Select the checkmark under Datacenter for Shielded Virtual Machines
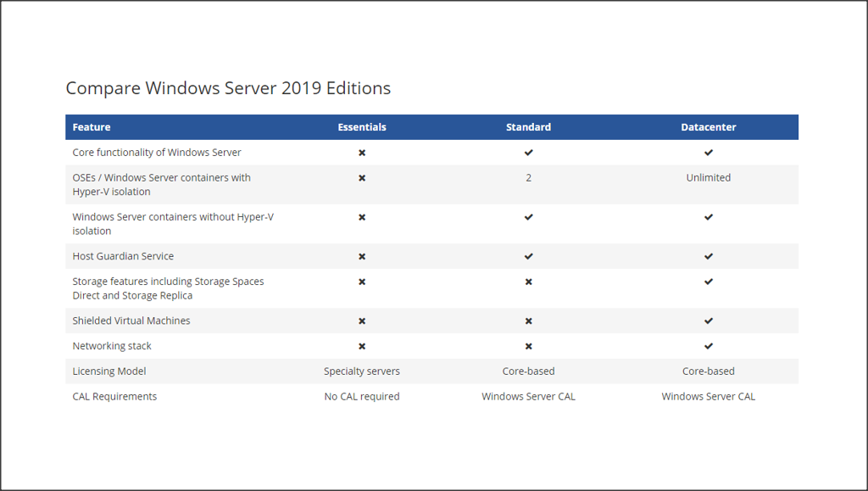Screen dimensions: 868x491 tap(709, 321)
